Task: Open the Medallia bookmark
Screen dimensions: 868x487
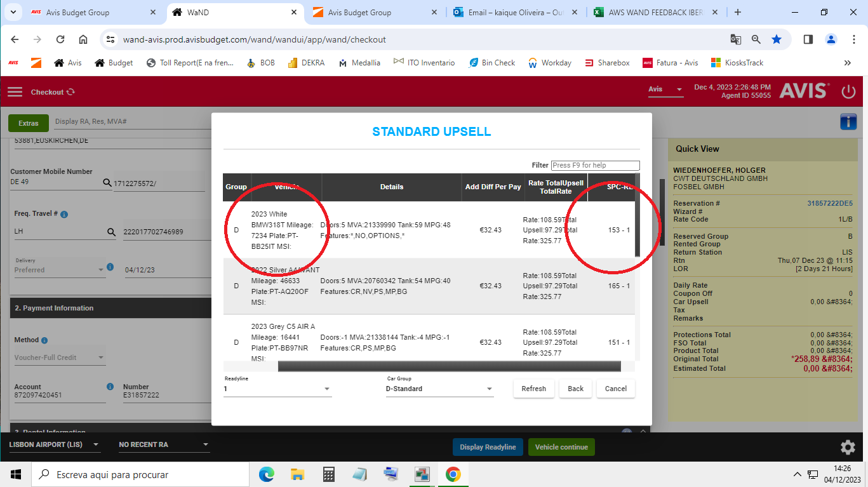Action: (x=359, y=63)
